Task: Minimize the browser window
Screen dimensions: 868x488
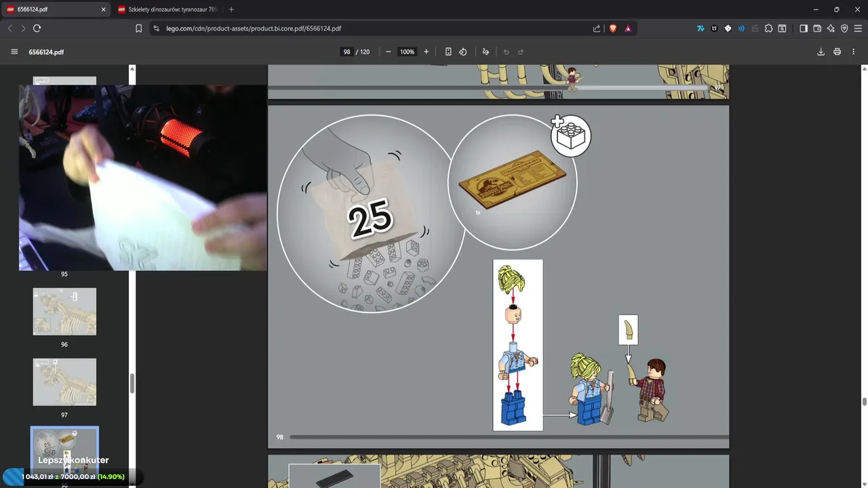Action: click(815, 9)
